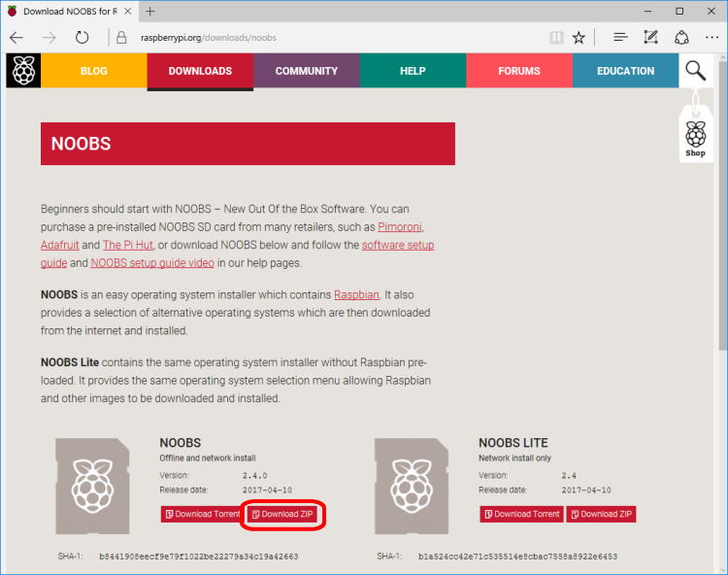Add page to favorites star icon
The image size is (728, 575).
pos(579,38)
